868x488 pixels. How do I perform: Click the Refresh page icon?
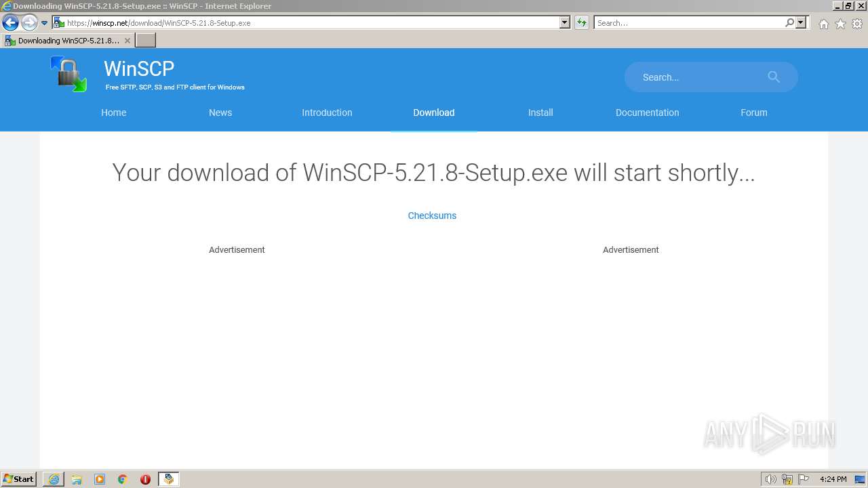[x=581, y=23]
